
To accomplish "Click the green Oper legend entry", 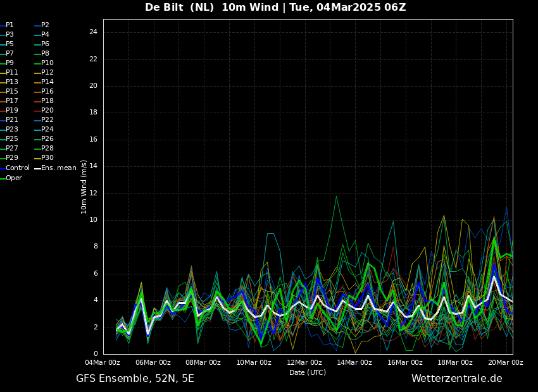I will point(11,178).
